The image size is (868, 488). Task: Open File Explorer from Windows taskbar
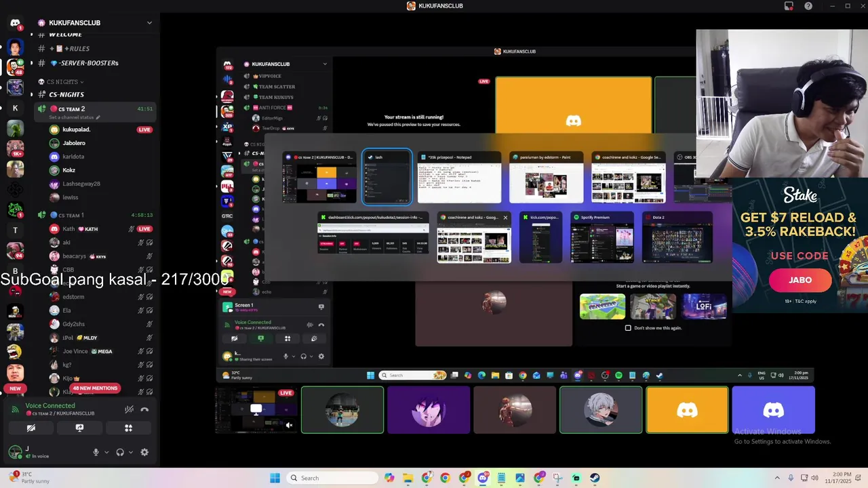(x=408, y=478)
